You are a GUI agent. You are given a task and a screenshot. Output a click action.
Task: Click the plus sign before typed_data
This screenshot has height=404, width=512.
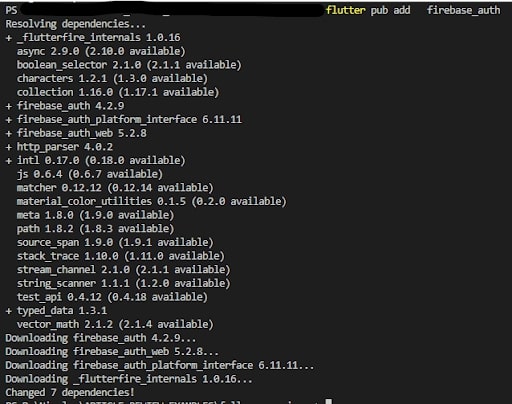(9, 311)
